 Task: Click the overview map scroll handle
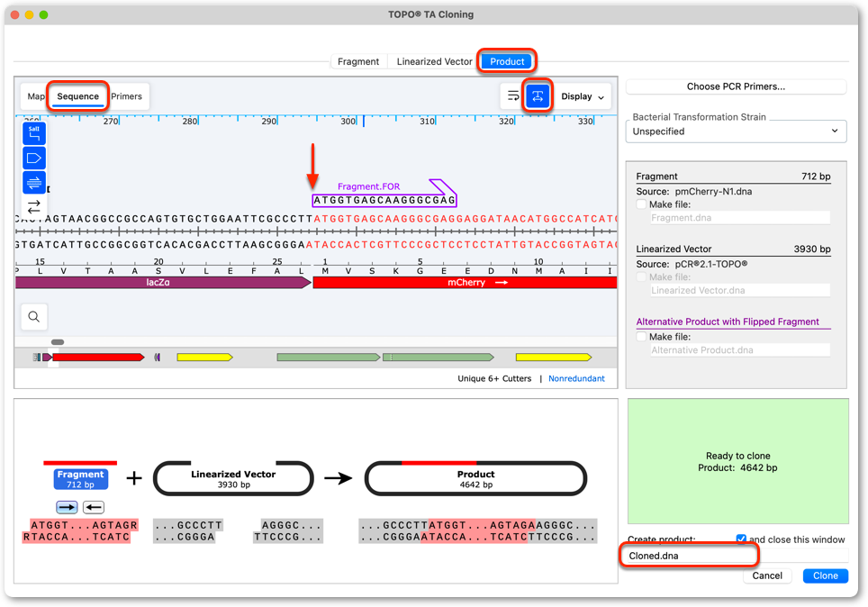tap(58, 342)
